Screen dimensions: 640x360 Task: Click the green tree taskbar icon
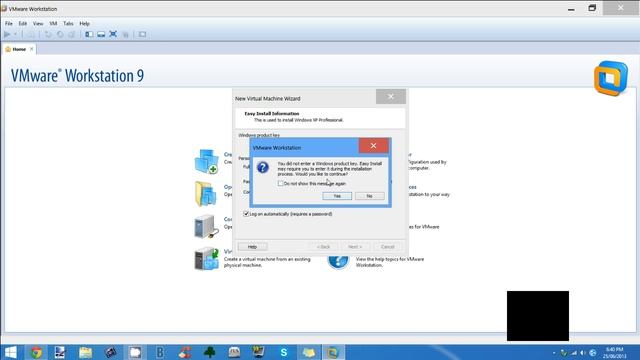point(209,352)
